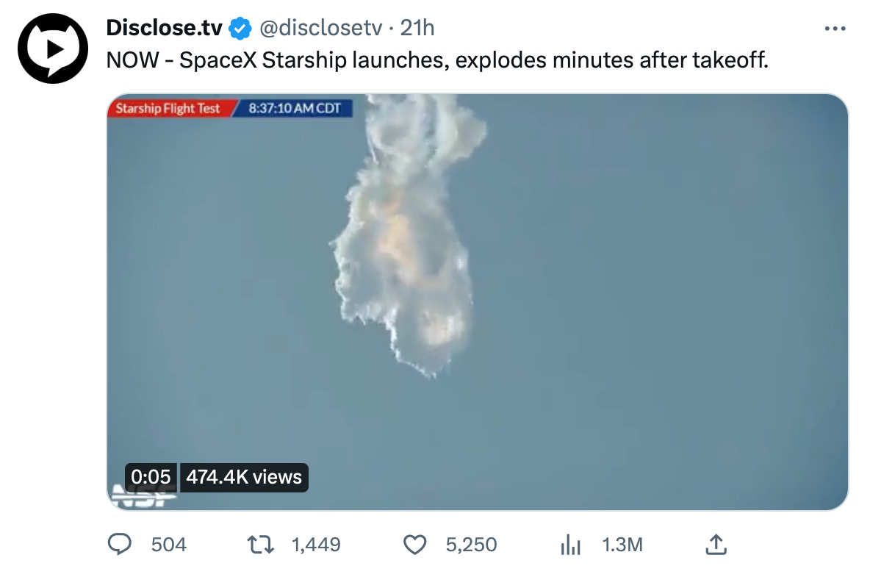
Task: Click the 5,250 likes count
Action: (471, 545)
